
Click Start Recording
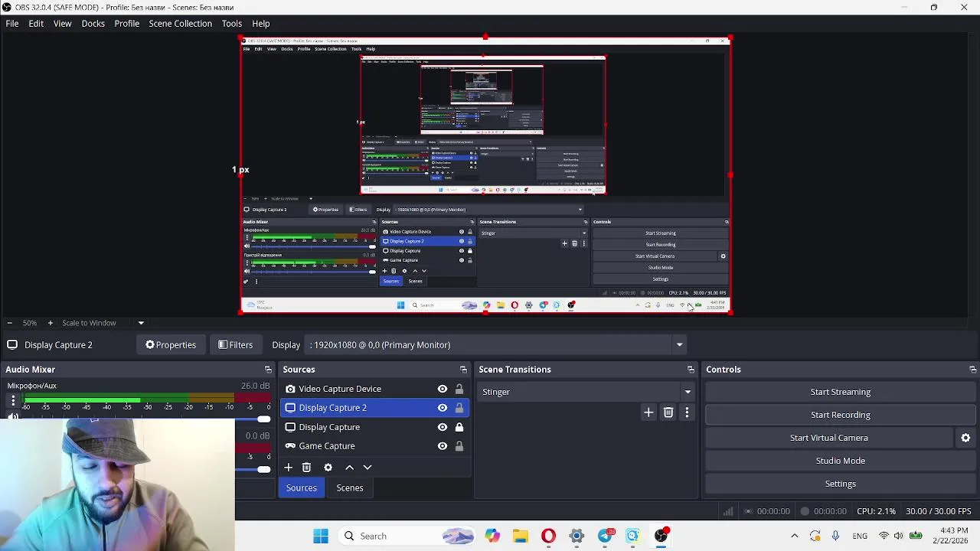(x=841, y=415)
